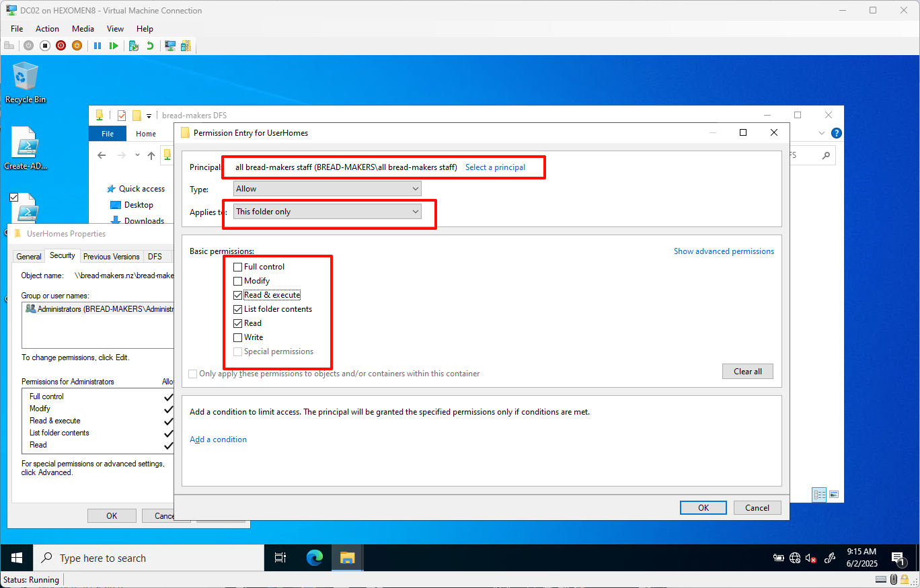
Task: Click the Checkpoint icon in VM toolbar
Action: click(x=134, y=46)
